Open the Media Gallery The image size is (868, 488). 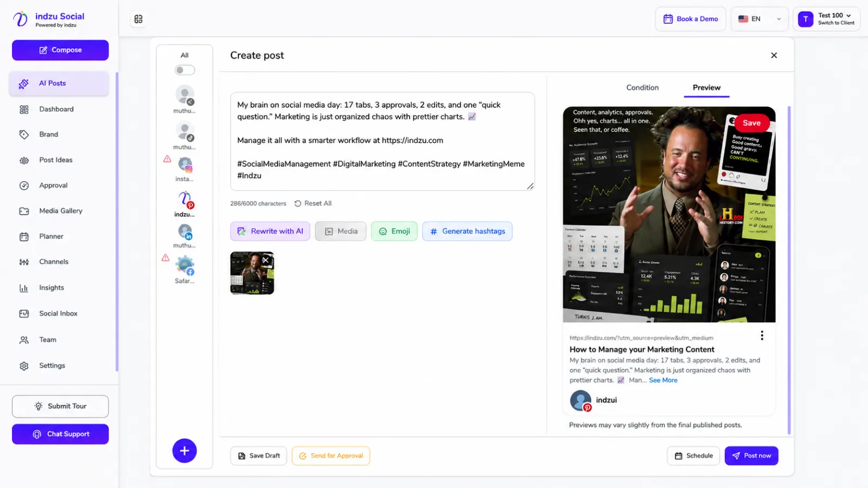(59, 211)
